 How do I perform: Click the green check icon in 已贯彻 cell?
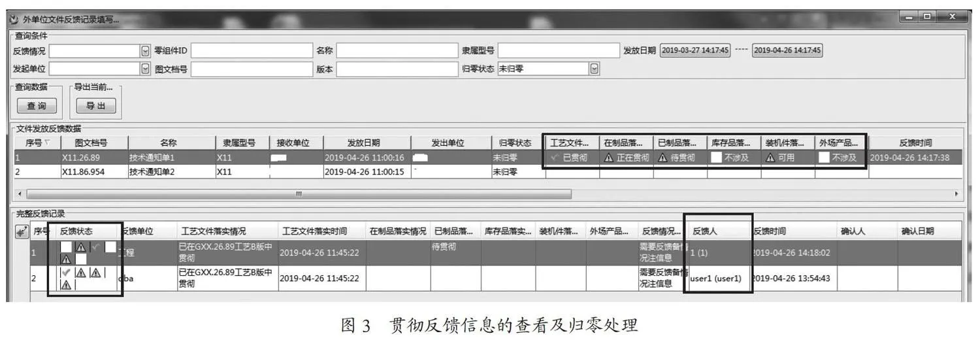coord(555,157)
